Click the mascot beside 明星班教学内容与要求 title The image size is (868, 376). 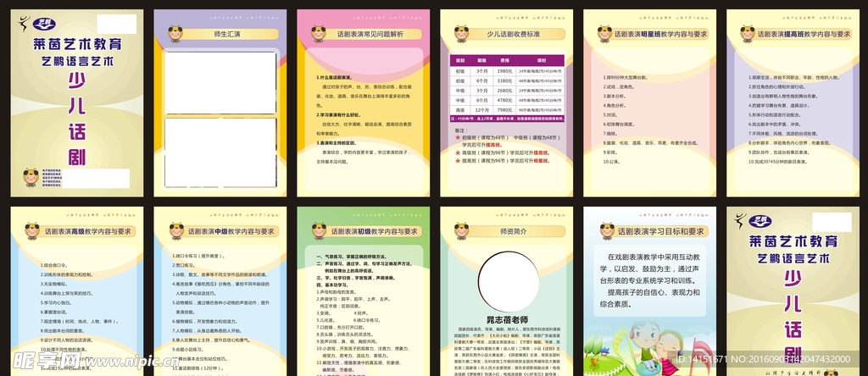coord(605,34)
